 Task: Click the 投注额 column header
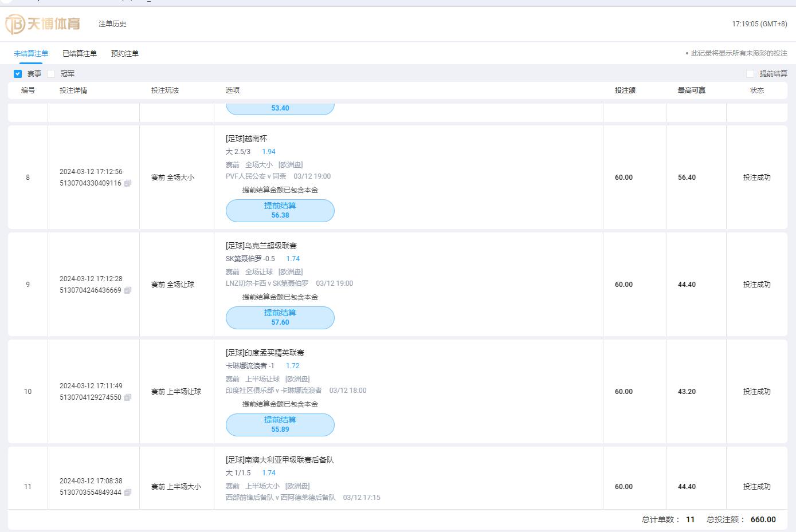625,90
